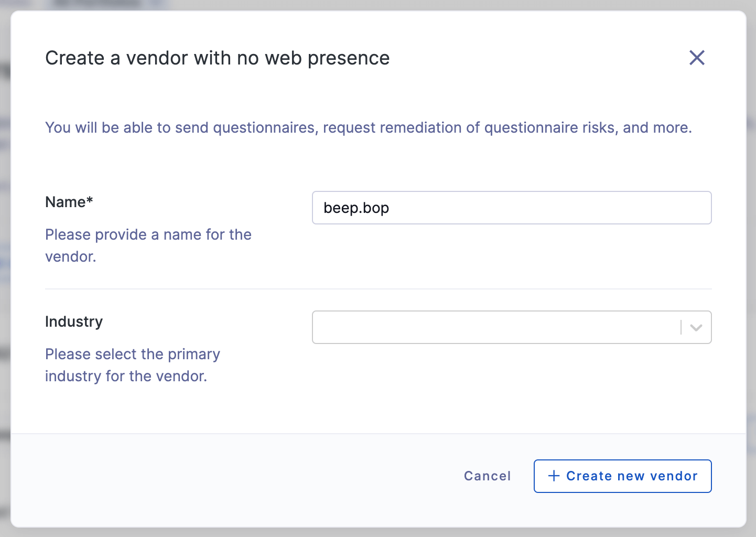Viewport: 756px width, 537px height.
Task: Click the 'Industry' label
Action: [x=74, y=321]
